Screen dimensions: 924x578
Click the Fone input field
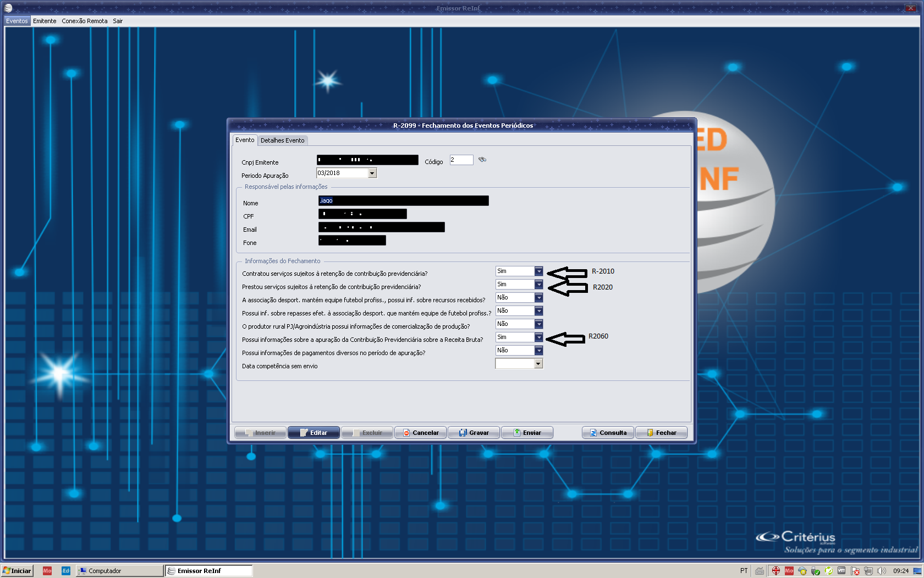coord(352,240)
